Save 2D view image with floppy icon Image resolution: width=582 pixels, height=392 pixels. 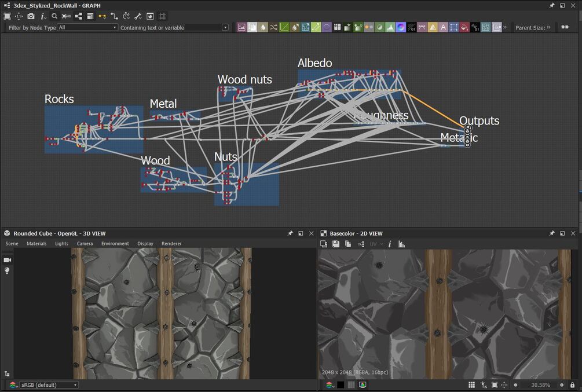coord(336,244)
